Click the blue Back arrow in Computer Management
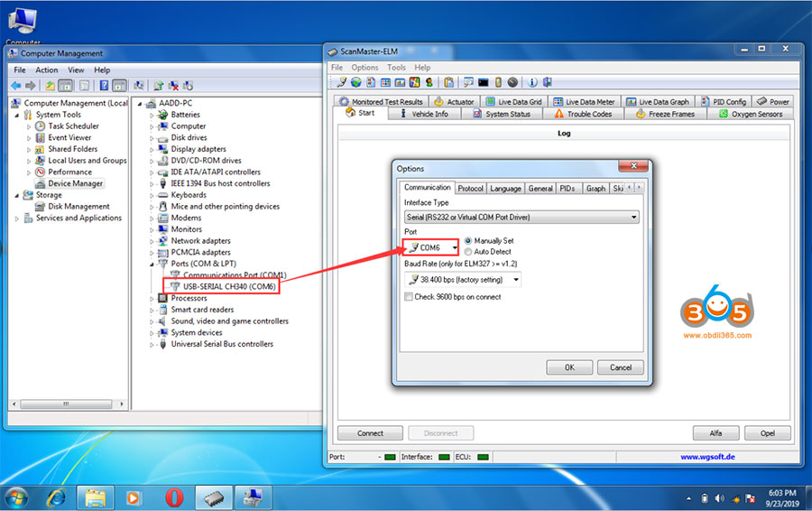The height and width of the screenshot is (511, 812). point(16,86)
